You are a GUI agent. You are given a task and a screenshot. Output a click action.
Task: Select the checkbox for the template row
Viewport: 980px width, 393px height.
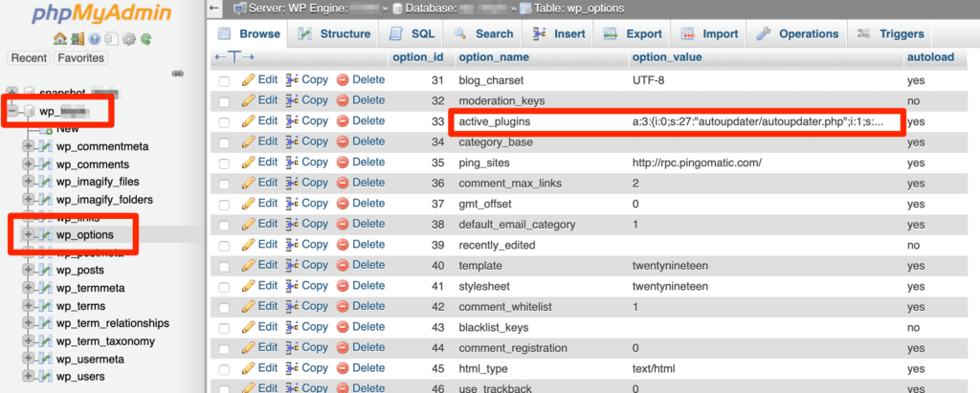224,267
